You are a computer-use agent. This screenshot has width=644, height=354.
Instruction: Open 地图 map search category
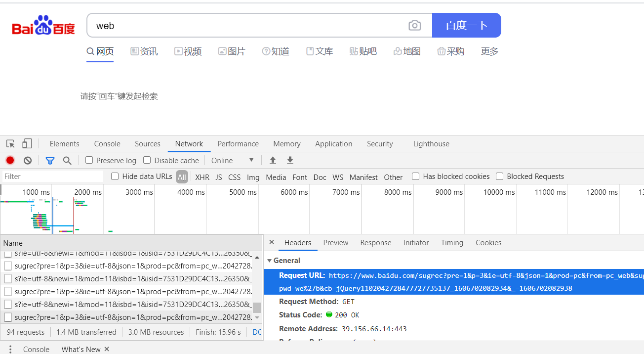[x=407, y=51]
